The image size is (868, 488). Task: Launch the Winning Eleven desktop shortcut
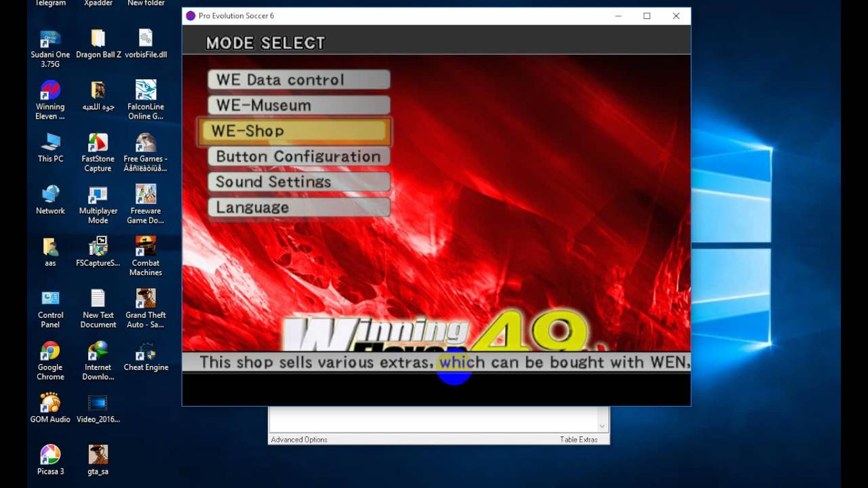click(50, 100)
